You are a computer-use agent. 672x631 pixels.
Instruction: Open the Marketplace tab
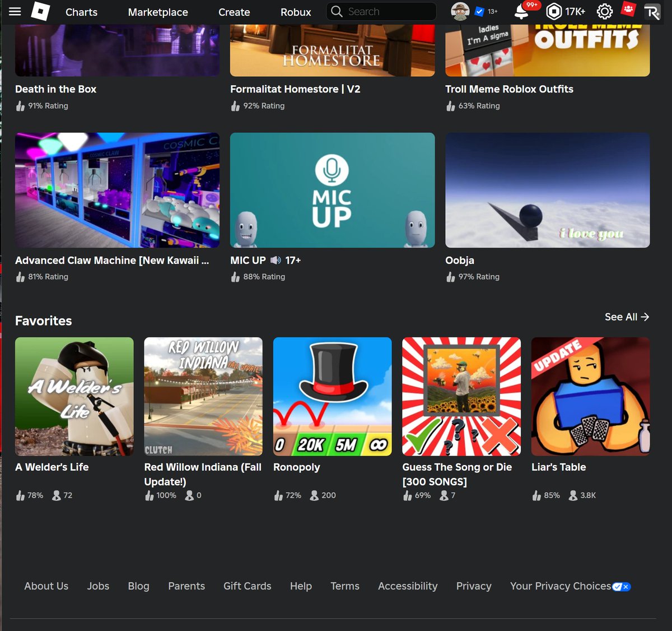coord(158,12)
